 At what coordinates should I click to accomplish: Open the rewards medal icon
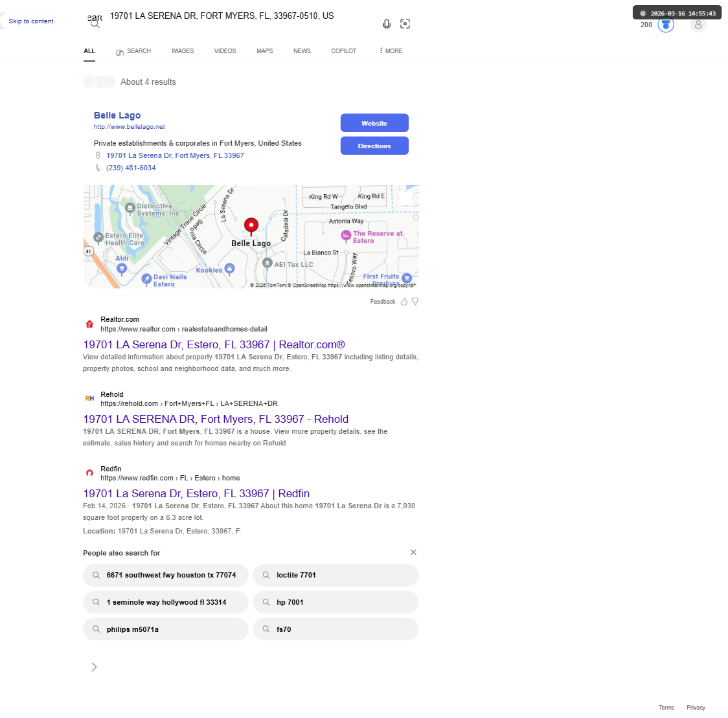(666, 25)
